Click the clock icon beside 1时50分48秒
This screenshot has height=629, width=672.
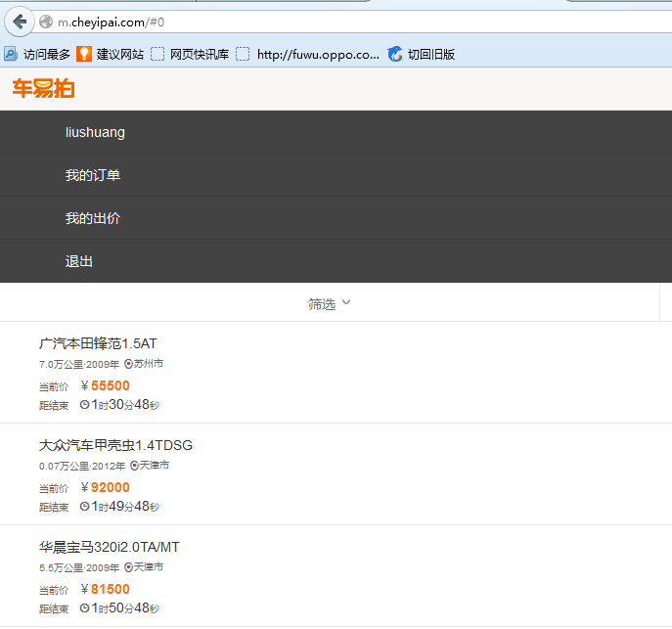pos(84,608)
